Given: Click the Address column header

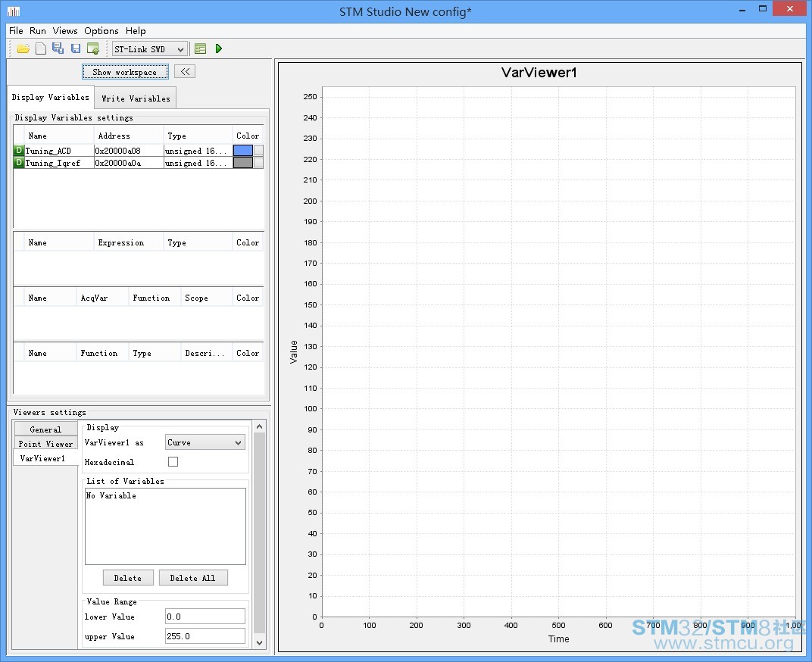Looking at the screenshot, I should click(129, 136).
